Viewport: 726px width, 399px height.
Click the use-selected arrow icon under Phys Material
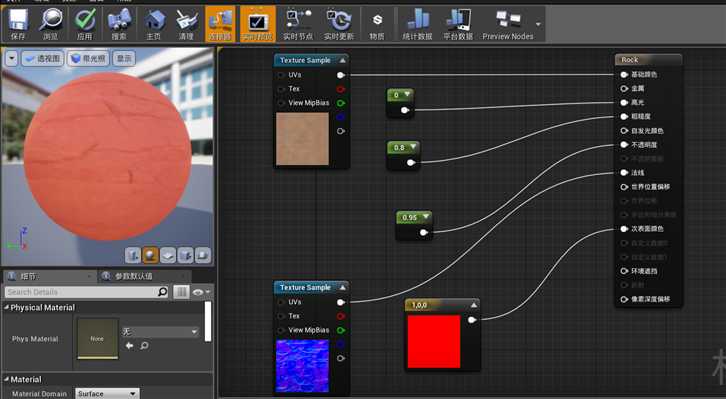tap(129, 346)
